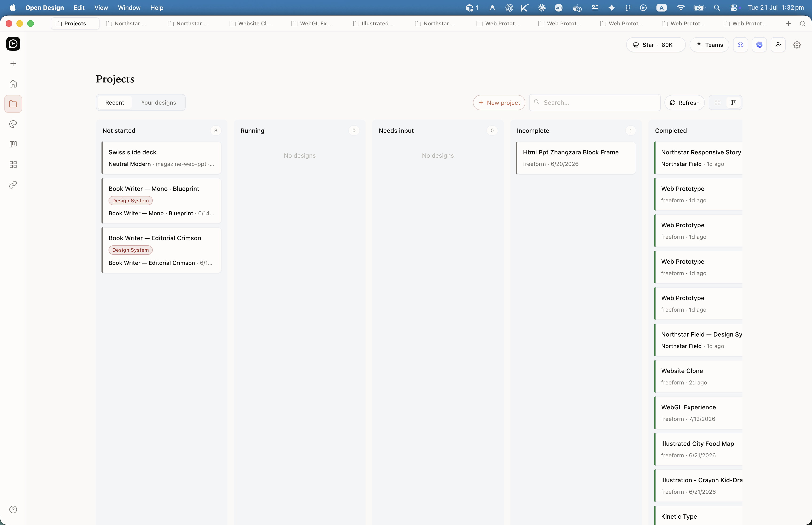Open Illustrated City Food Map card

tap(698, 449)
